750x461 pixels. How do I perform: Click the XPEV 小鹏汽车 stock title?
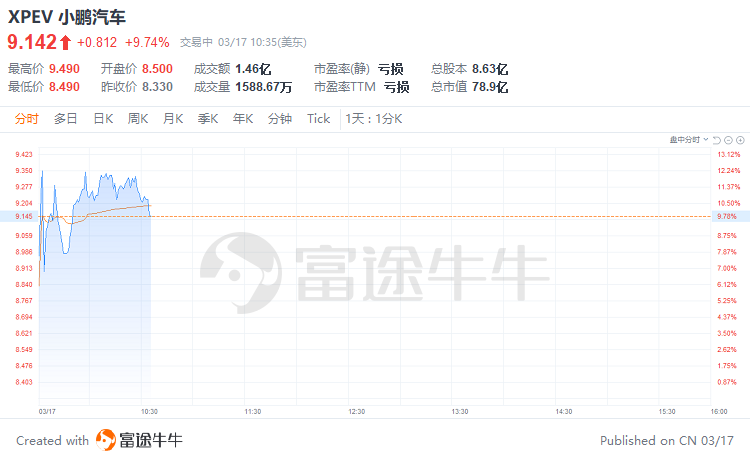coord(66,17)
